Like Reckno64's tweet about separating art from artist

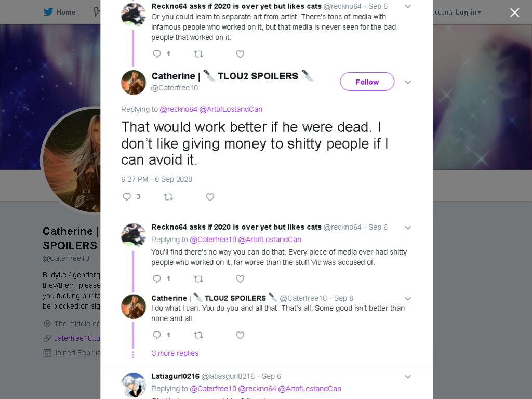pos(240,54)
